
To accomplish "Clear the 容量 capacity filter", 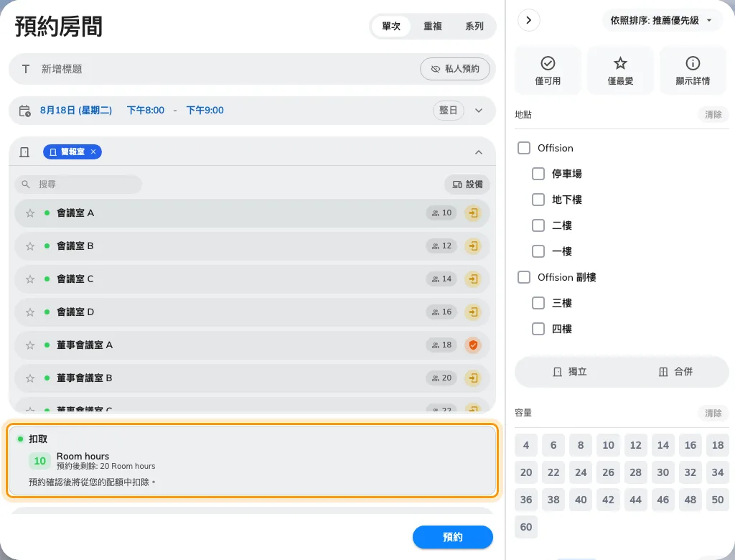I will pyautogui.click(x=713, y=414).
